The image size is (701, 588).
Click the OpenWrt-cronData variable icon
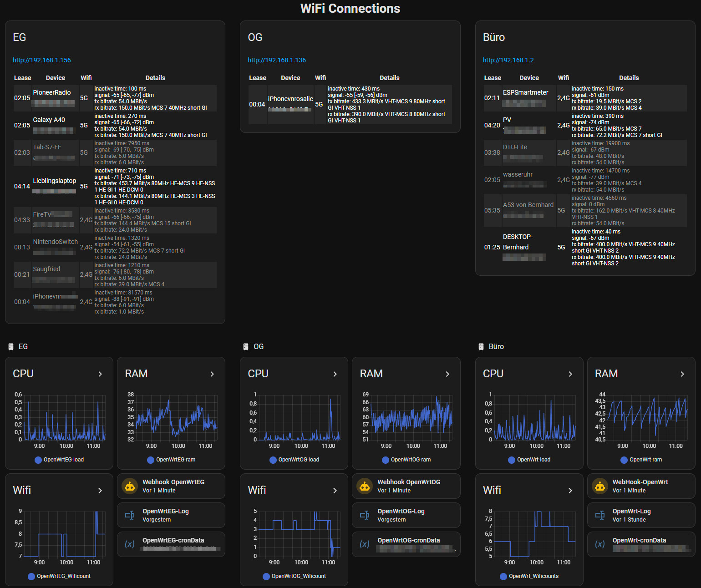click(x=600, y=544)
